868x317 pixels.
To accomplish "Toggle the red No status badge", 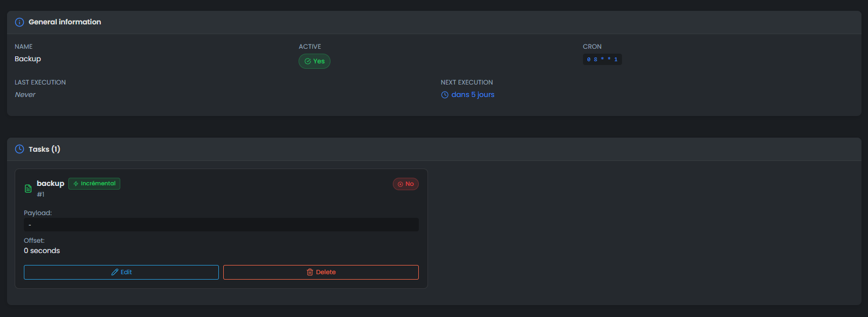I will [x=406, y=184].
